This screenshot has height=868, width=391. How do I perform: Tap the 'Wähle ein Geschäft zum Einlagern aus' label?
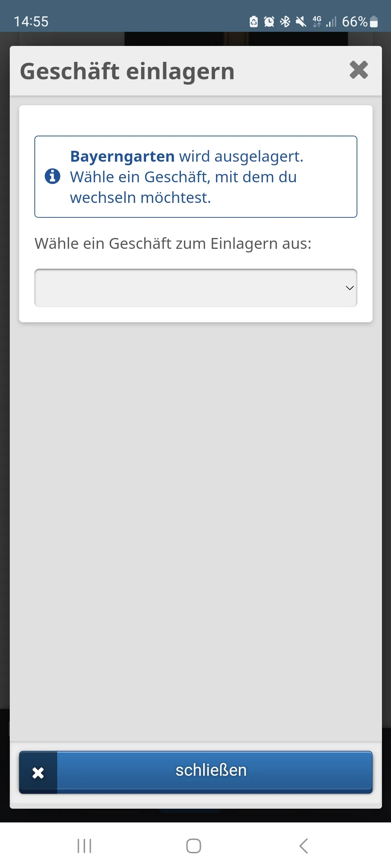pos(173,243)
